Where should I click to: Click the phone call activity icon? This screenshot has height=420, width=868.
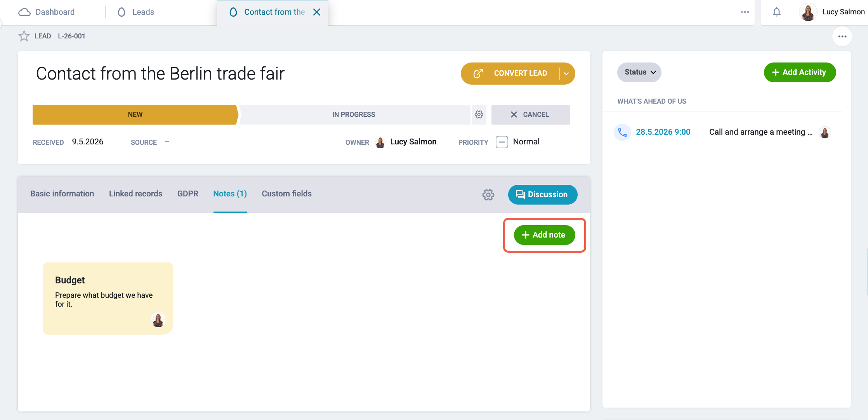pos(622,132)
